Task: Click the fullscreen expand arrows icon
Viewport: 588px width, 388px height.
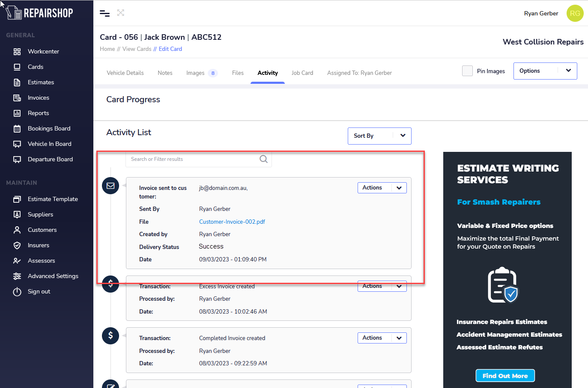Action: pos(121,13)
